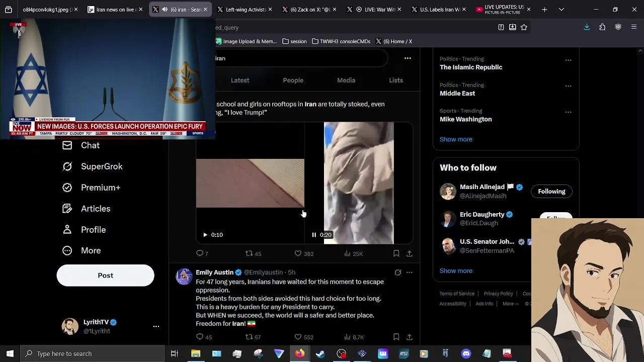This screenshot has height=362, width=644.
Task: Share the rooftop video post
Action: [x=410, y=254]
